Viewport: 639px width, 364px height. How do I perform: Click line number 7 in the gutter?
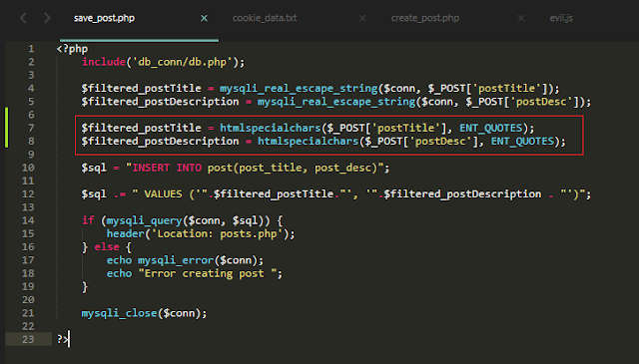31,128
